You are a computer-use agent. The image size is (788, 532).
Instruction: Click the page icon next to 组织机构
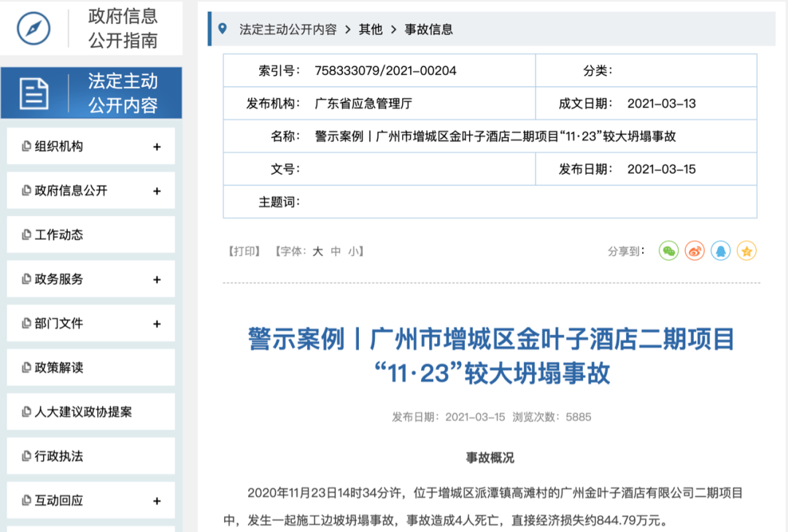[26, 147]
